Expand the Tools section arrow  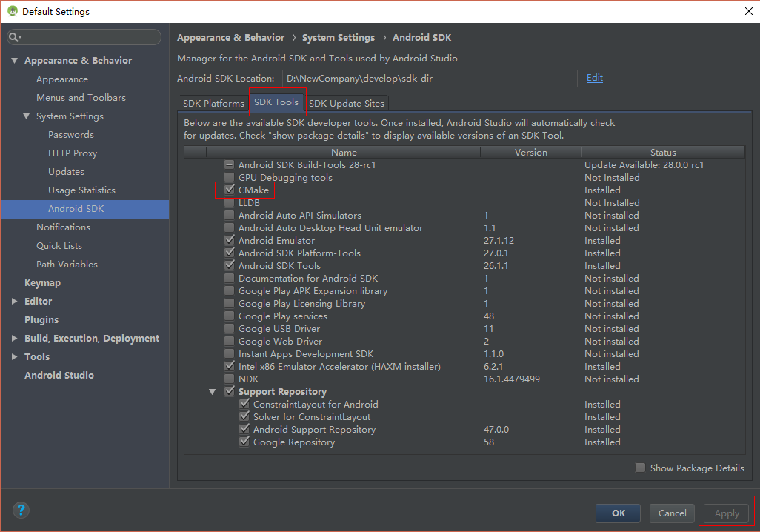tap(15, 356)
